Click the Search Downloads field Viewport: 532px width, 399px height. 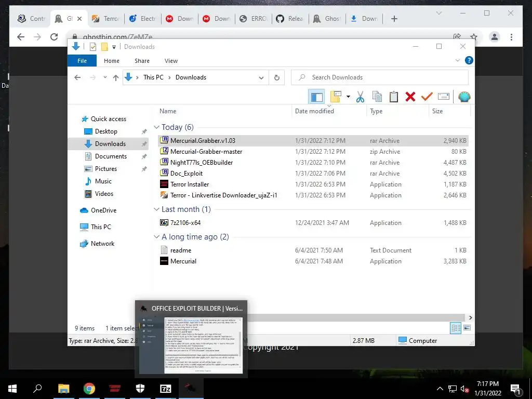pyautogui.click(x=380, y=77)
